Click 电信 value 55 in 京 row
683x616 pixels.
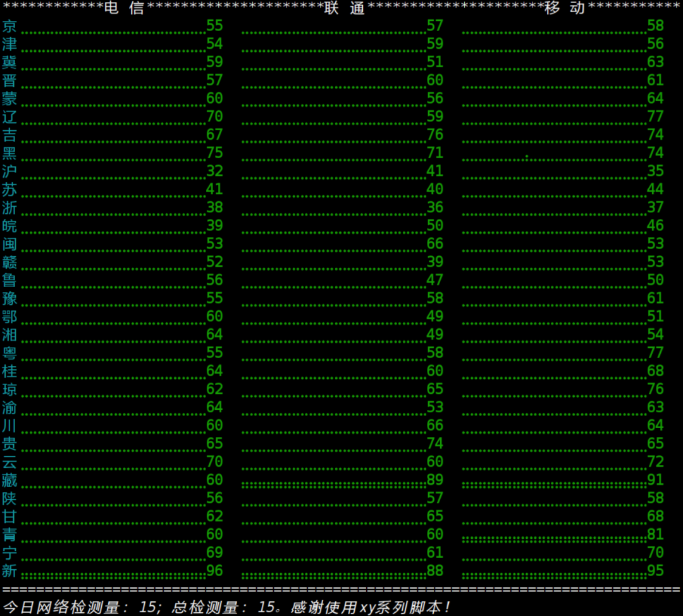pos(214,26)
